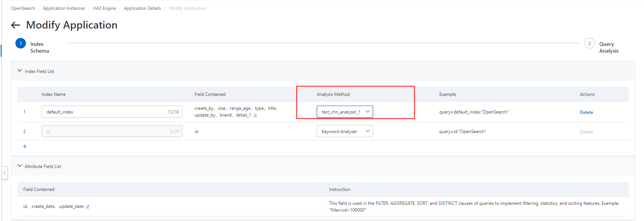Click the Instruction column header
The image size is (644, 221).
click(340, 189)
